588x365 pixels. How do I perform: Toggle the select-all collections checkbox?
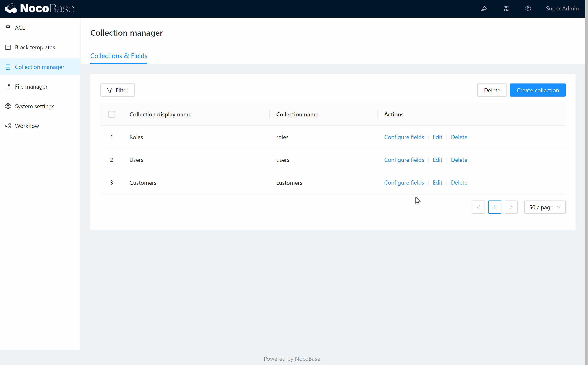pyautogui.click(x=112, y=114)
